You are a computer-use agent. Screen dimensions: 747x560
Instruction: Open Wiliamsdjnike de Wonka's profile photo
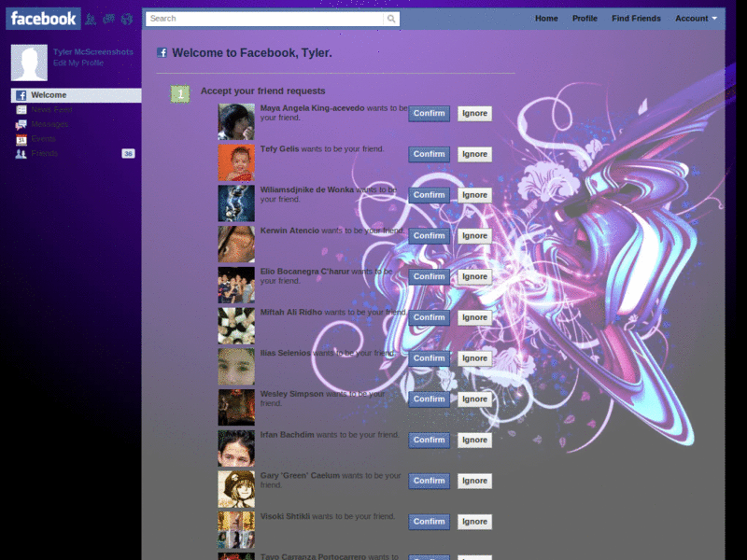click(x=236, y=203)
